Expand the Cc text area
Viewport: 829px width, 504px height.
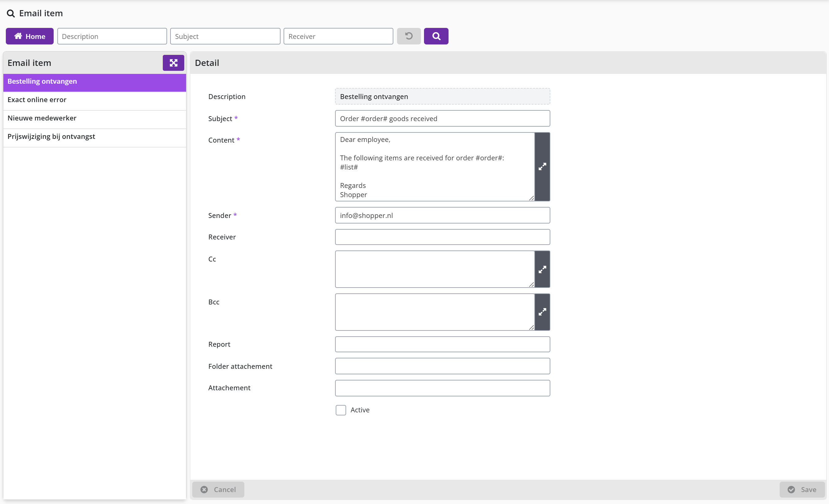[x=542, y=269]
